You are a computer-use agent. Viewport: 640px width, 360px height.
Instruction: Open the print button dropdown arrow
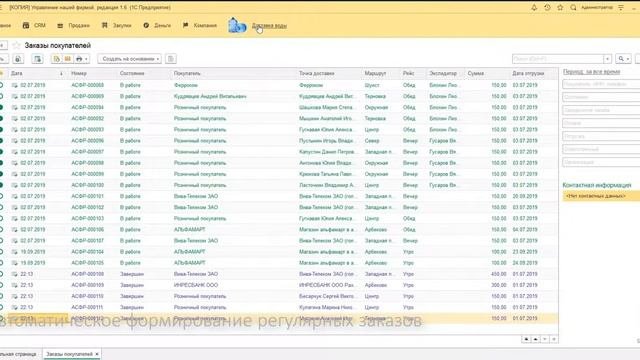click(x=86, y=59)
